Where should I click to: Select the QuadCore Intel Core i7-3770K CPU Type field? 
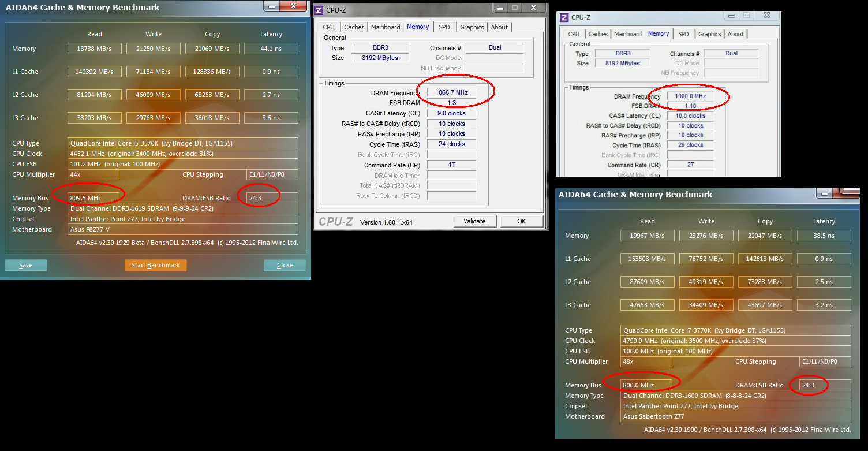[x=736, y=330]
